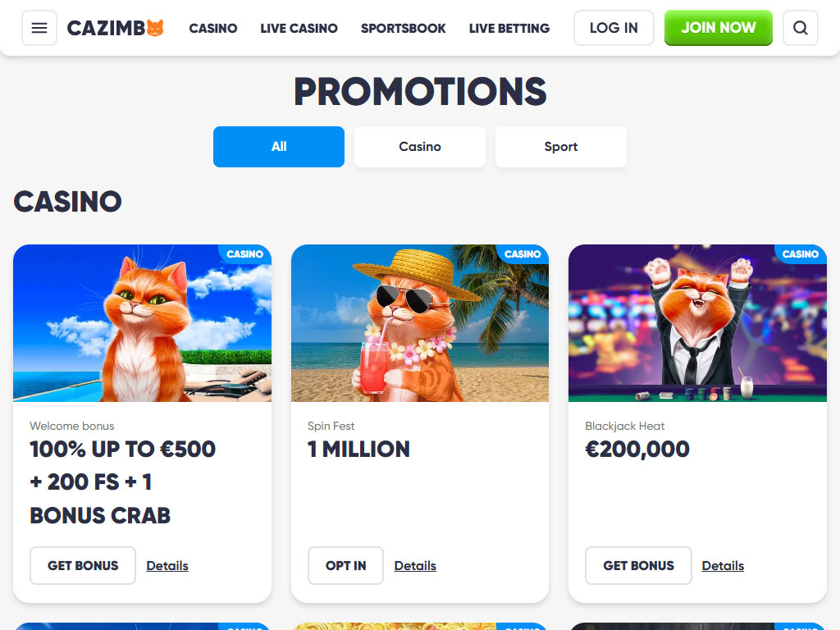The height and width of the screenshot is (630, 840).
Task: Select the All promotions filter
Action: coord(279,147)
